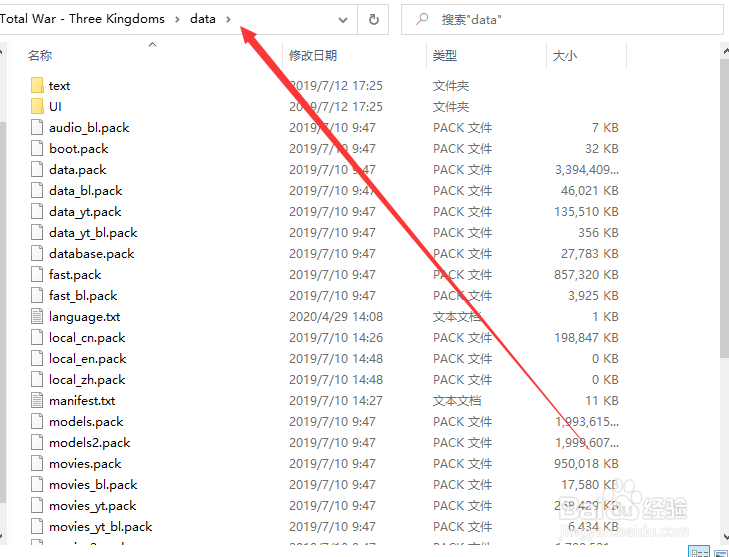This screenshot has height=557, width=729.
Task: Click the 198,847 KB size cell
Action: pos(586,338)
